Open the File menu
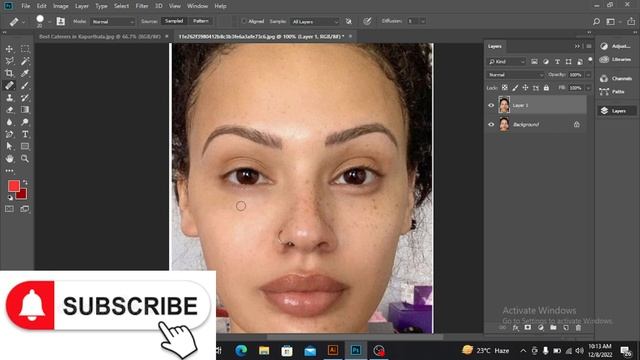 click(x=26, y=6)
